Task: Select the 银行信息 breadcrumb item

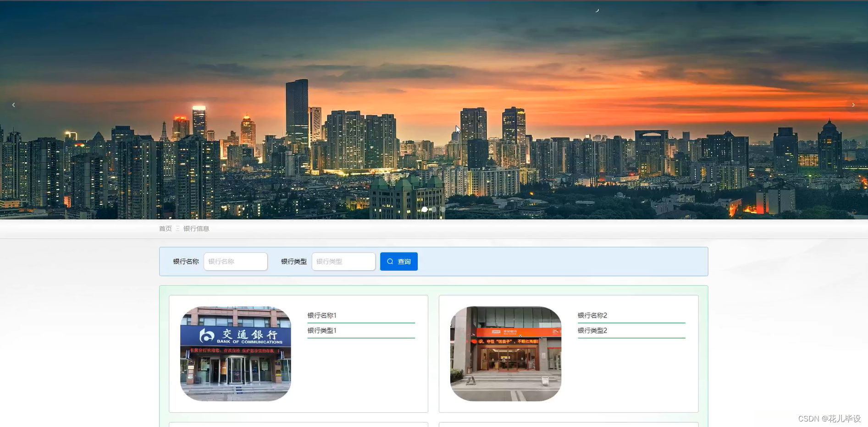Action: [196, 228]
